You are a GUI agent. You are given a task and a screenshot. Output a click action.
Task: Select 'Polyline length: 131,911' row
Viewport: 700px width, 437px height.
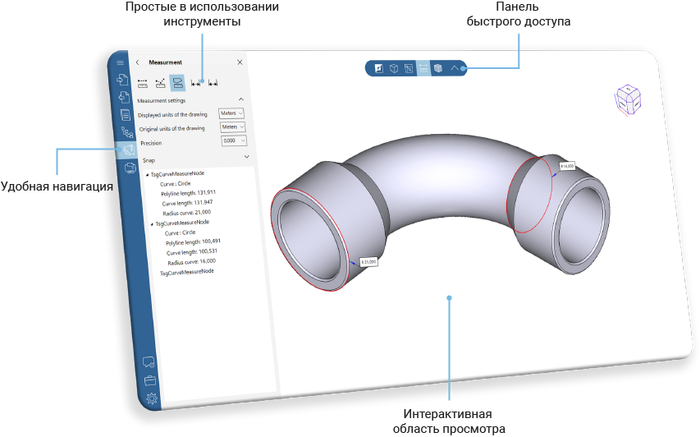(x=188, y=193)
